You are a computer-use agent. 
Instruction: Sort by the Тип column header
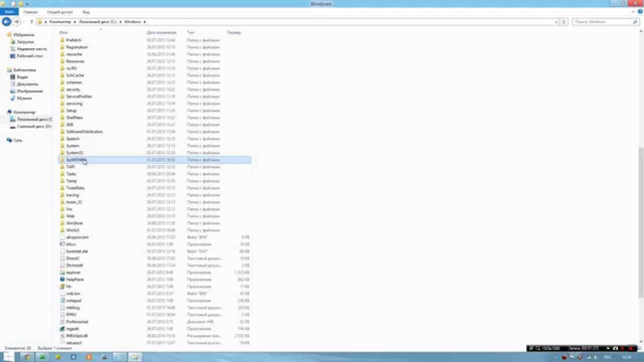(x=191, y=32)
